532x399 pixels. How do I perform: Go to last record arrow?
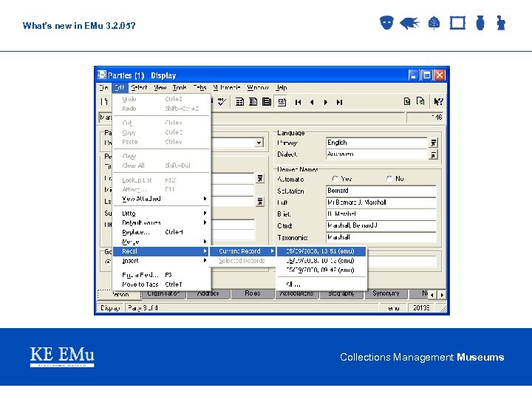pyautogui.click(x=339, y=102)
